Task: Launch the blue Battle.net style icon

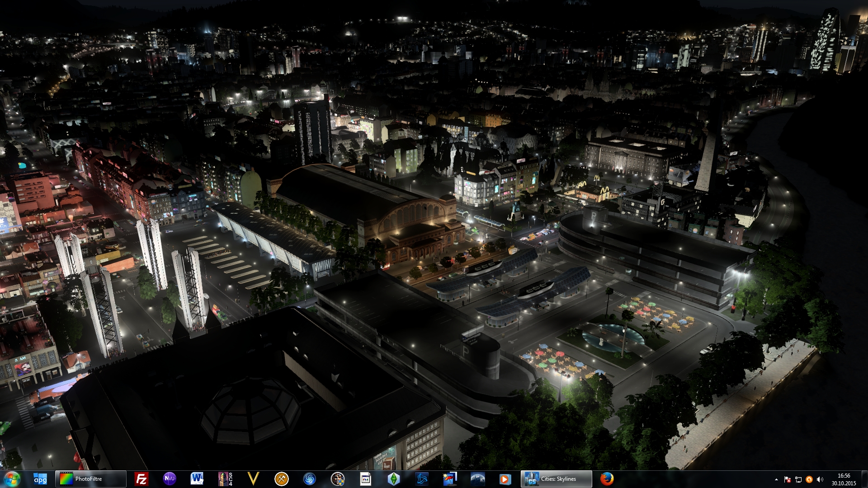Action: 422,479
